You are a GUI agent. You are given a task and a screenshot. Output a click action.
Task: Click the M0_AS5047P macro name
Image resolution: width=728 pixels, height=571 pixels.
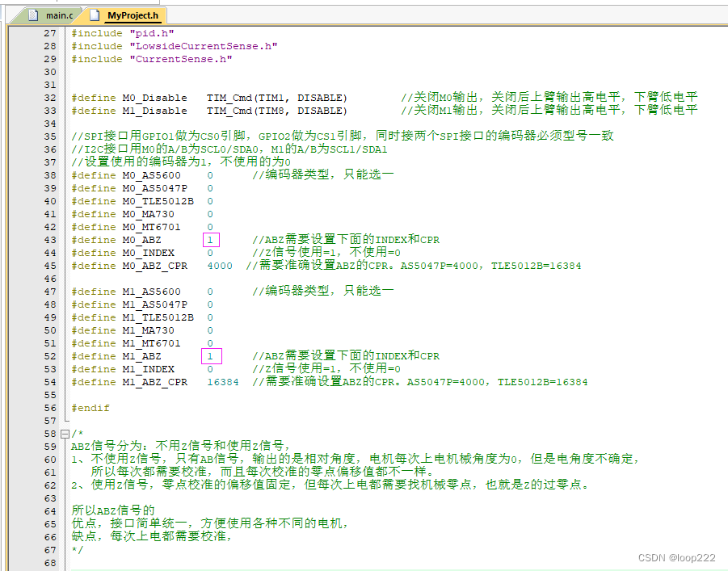154,188
